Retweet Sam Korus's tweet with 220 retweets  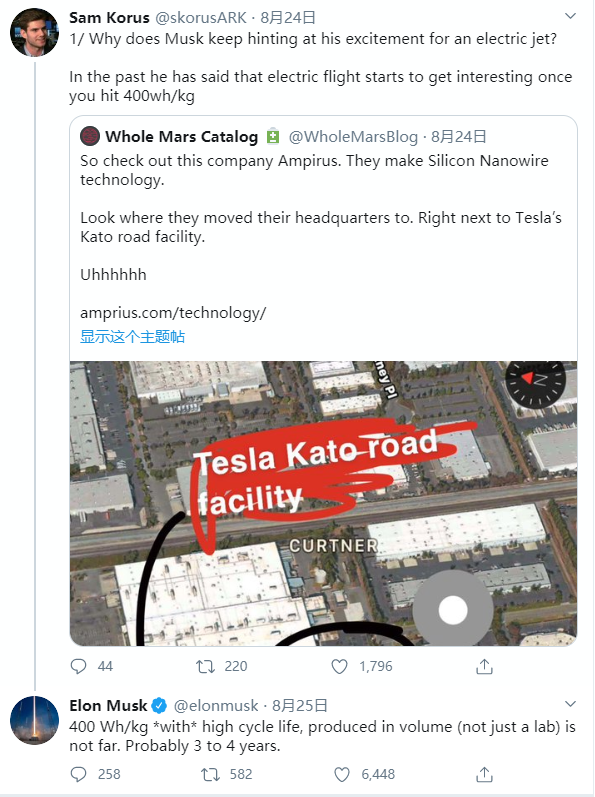[206, 666]
